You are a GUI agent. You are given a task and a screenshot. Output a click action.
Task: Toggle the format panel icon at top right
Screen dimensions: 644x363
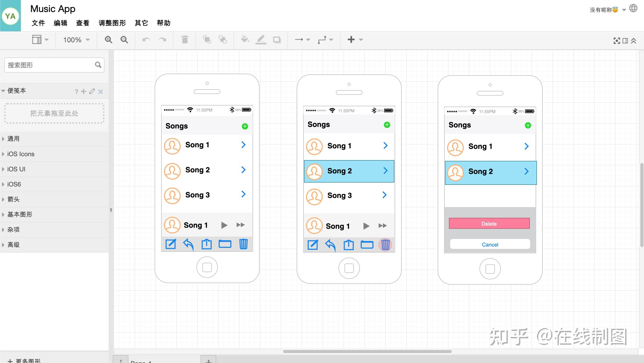[625, 40]
